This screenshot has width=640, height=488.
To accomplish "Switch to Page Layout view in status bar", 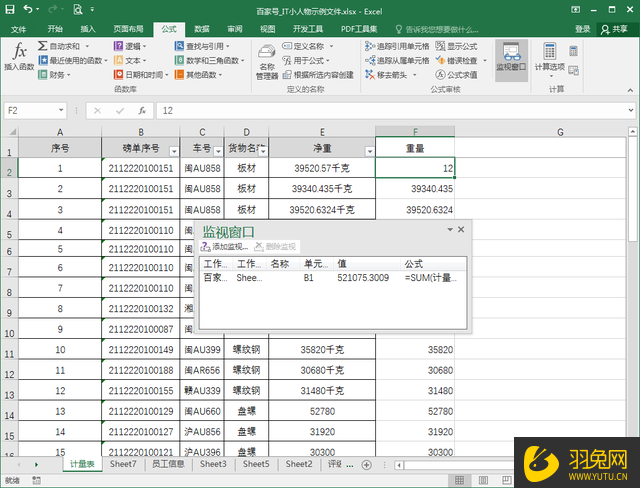I will pos(483,480).
